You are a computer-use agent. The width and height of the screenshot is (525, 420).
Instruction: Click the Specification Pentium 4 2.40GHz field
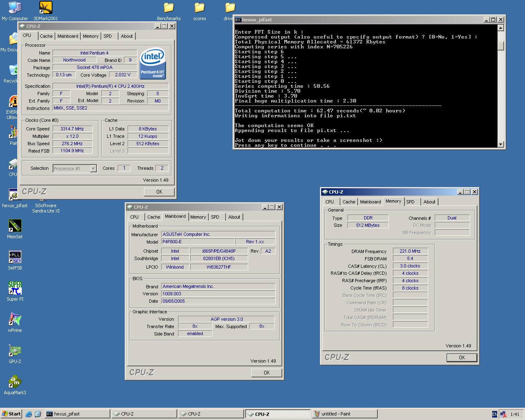pyautogui.click(x=110, y=86)
